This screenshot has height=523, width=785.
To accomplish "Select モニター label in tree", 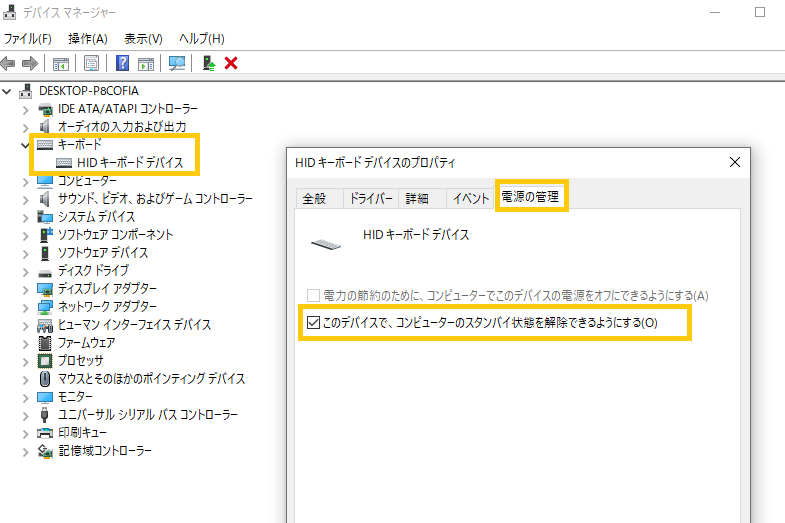I will point(75,397).
